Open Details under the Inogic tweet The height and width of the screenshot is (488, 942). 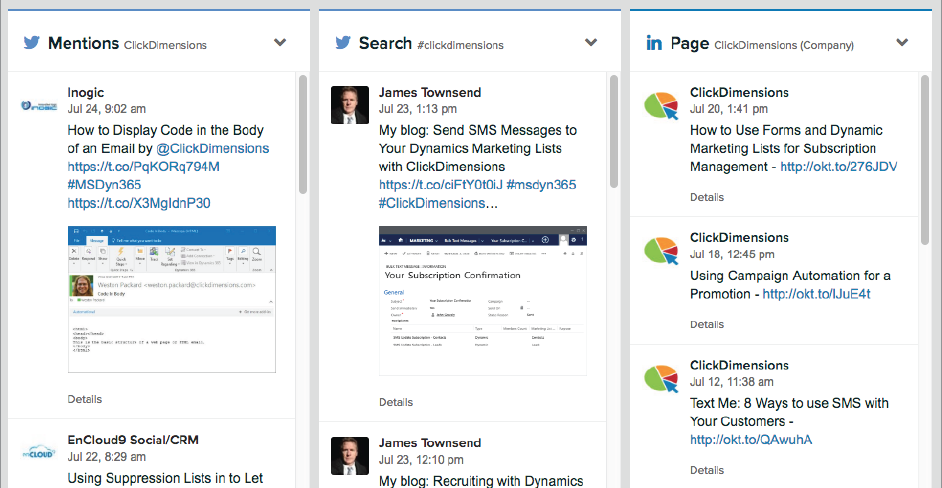click(85, 399)
